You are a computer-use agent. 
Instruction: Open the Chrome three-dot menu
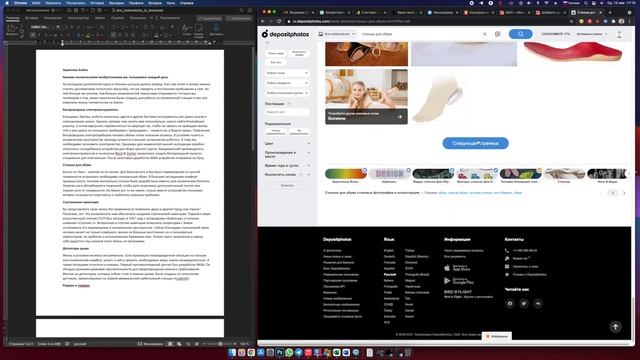[629, 21]
